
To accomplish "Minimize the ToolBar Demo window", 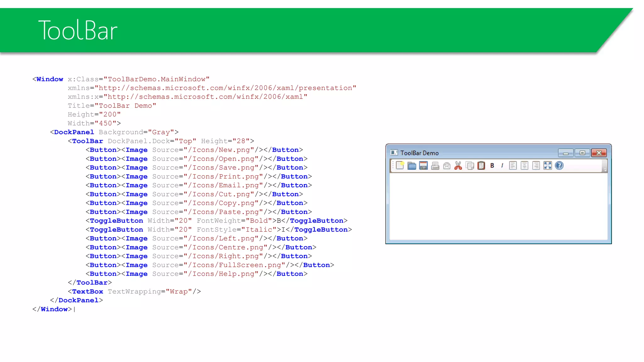I will point(565,153).
